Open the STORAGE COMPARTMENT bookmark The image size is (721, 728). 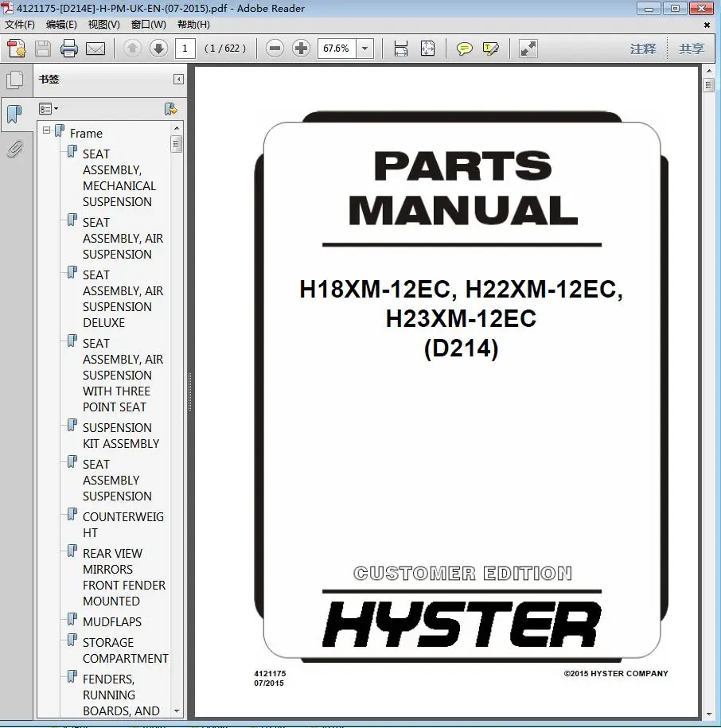coord(126,651)
